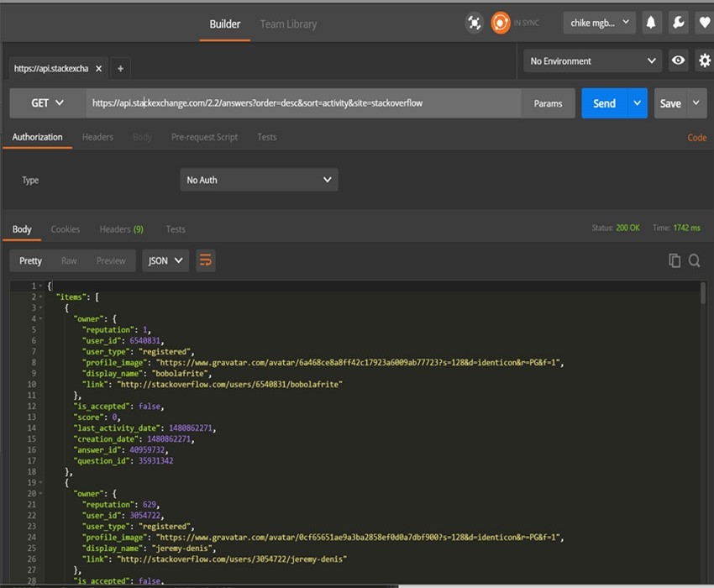Switch response view to Preview
The image size is (714, 588).
point(111,260)
